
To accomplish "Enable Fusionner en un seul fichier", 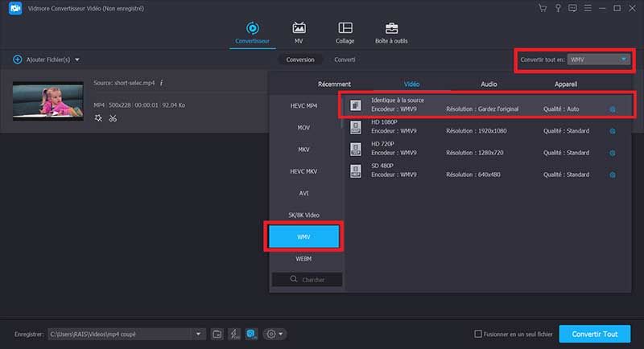I will [478, 334].
